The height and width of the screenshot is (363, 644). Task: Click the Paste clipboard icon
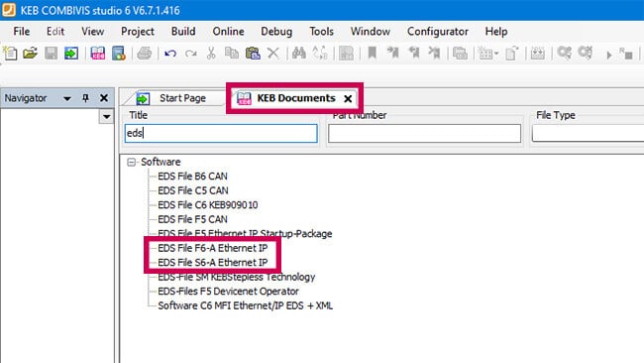[253, 54]
